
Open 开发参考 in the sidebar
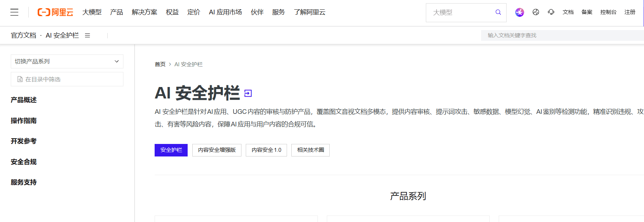[24, 141]
